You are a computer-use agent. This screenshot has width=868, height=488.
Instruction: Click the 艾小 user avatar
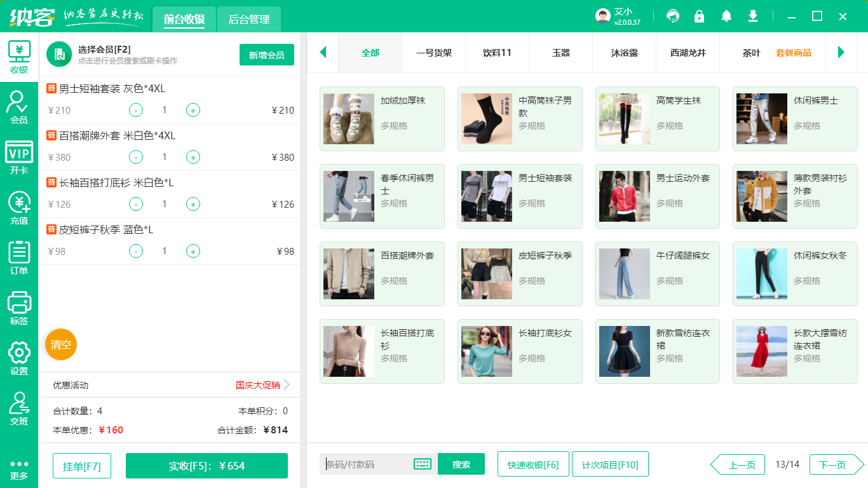point(603,16)
